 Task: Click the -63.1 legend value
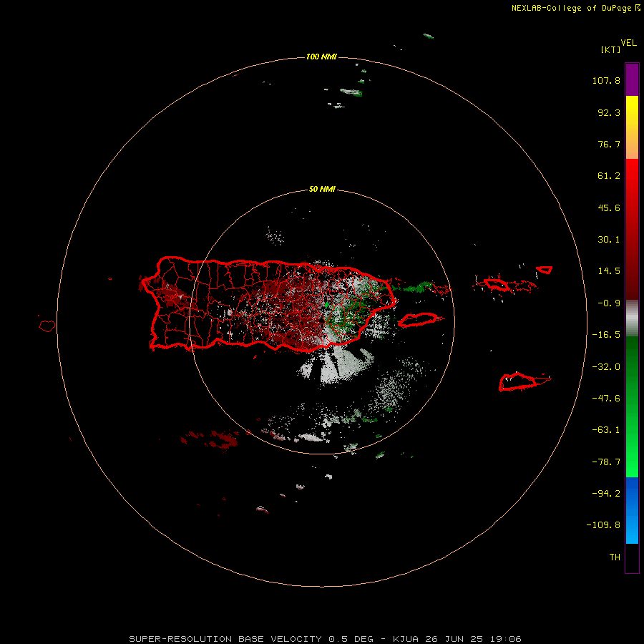(x=606, y=430)
